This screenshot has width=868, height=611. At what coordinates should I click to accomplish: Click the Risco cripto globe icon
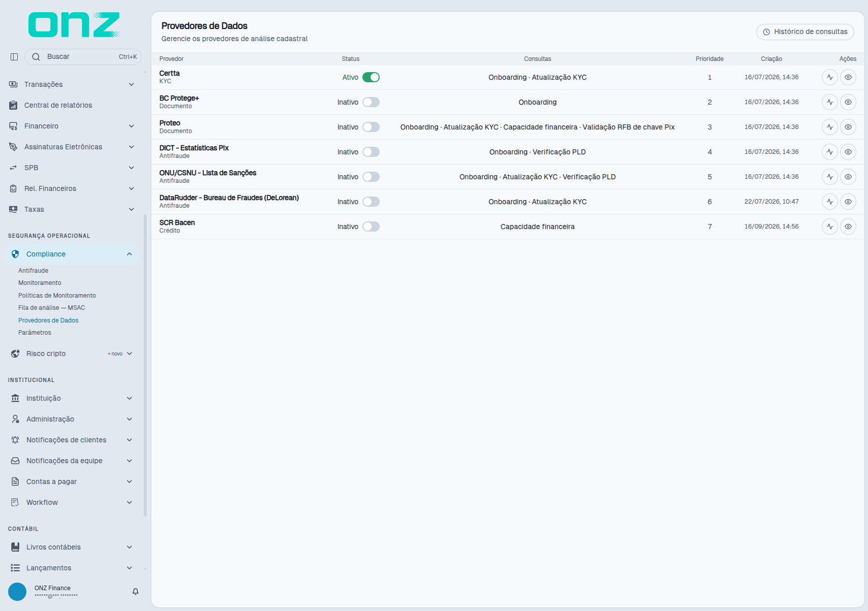point(15,353)
